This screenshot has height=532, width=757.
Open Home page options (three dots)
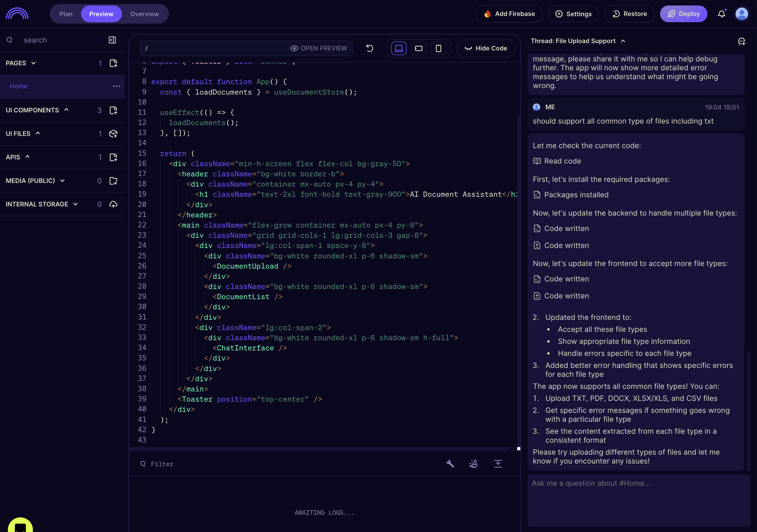click(x=117, y=86)
